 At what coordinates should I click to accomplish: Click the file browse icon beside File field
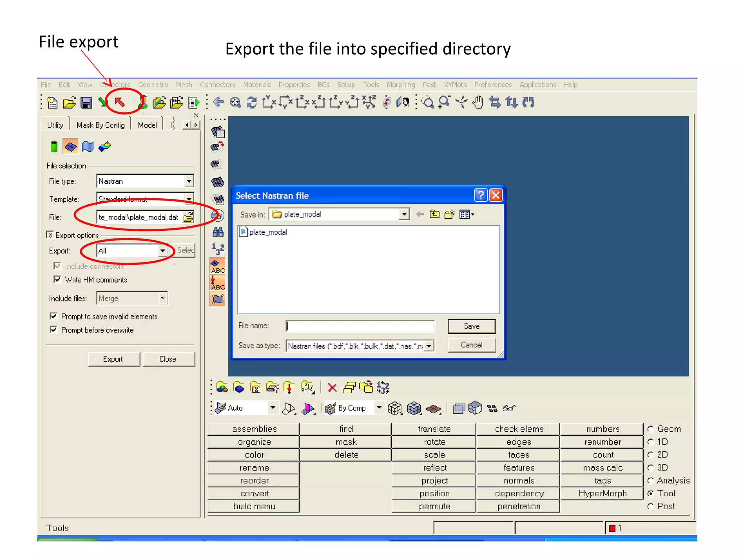point(189,218)
